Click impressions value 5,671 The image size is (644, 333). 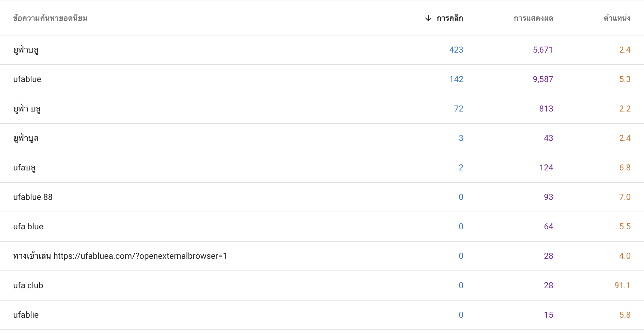coord(543,50)
